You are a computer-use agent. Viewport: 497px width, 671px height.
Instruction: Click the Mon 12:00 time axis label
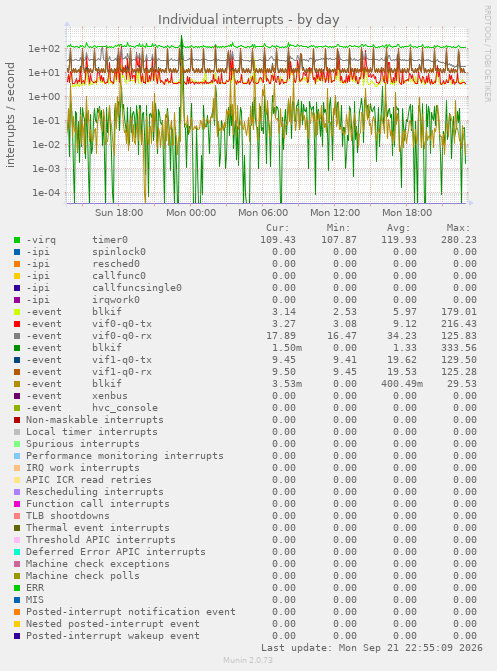point(335,213)
